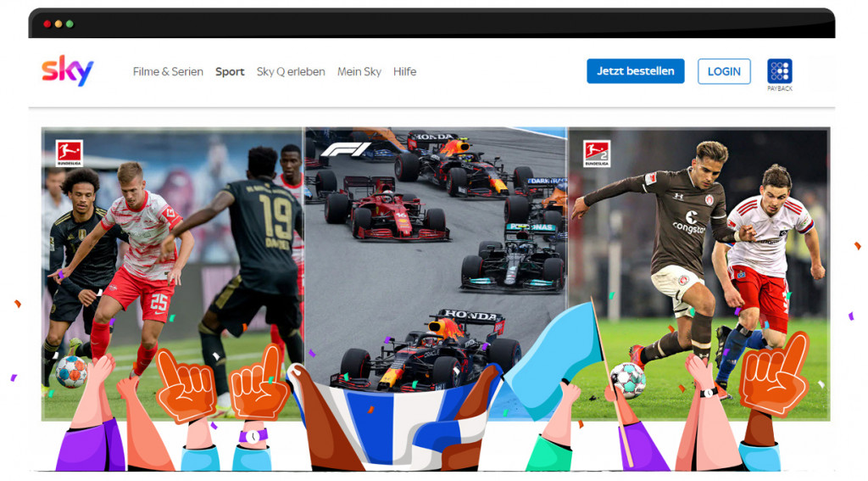868x481 pixels.
Task: Click the yellow minimize window dot
Action: click(x=58, y=24)
